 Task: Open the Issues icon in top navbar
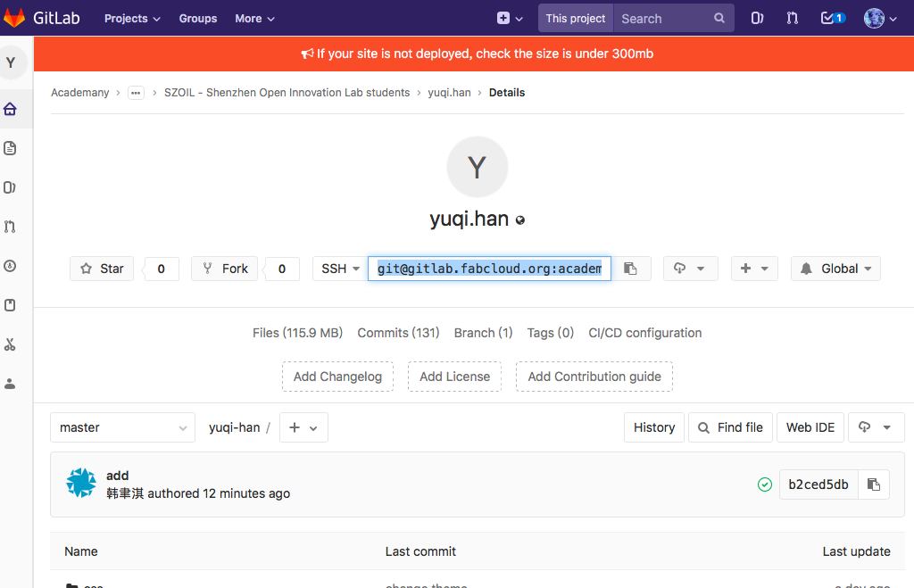coord(757,18)
